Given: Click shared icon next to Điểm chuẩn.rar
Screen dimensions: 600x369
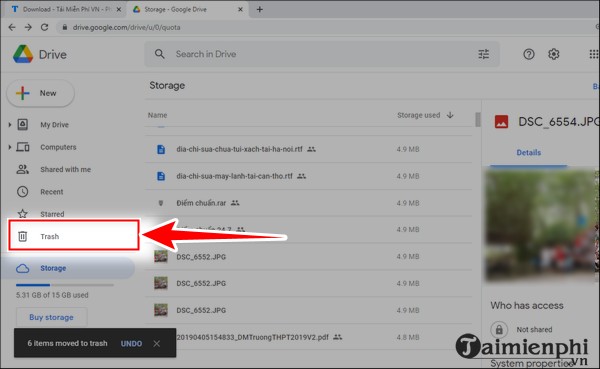Looking at the screenshot, I should [x=235, y=203].
